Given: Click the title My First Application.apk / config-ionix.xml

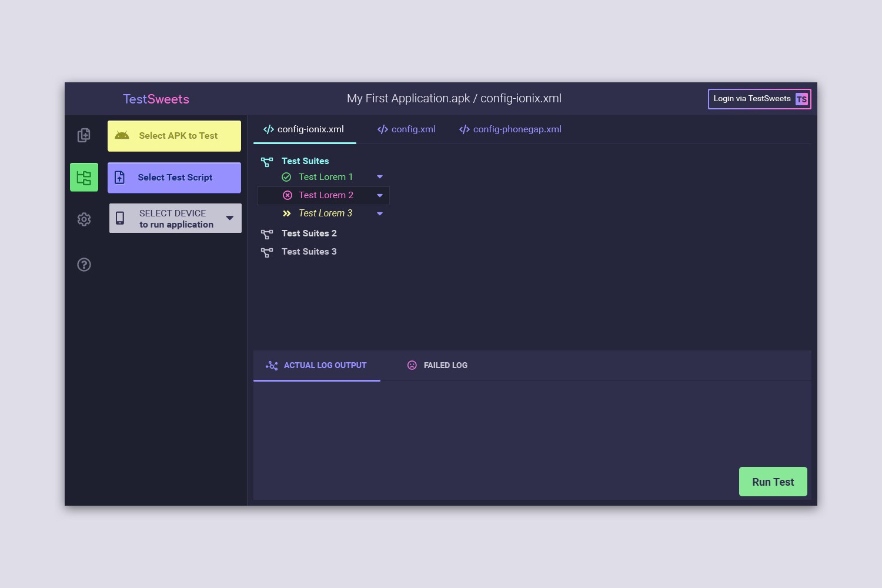Looking at the screenshot, I should (x=454, y=99).
